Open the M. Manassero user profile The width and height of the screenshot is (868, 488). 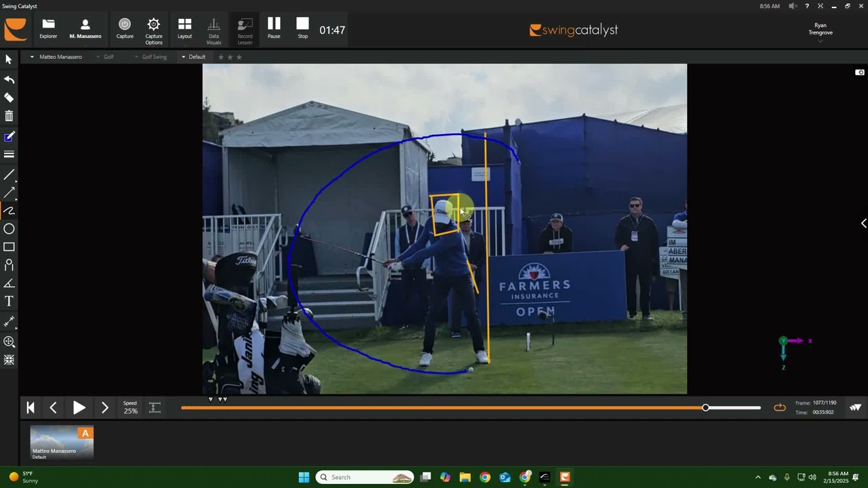[85, 29]
